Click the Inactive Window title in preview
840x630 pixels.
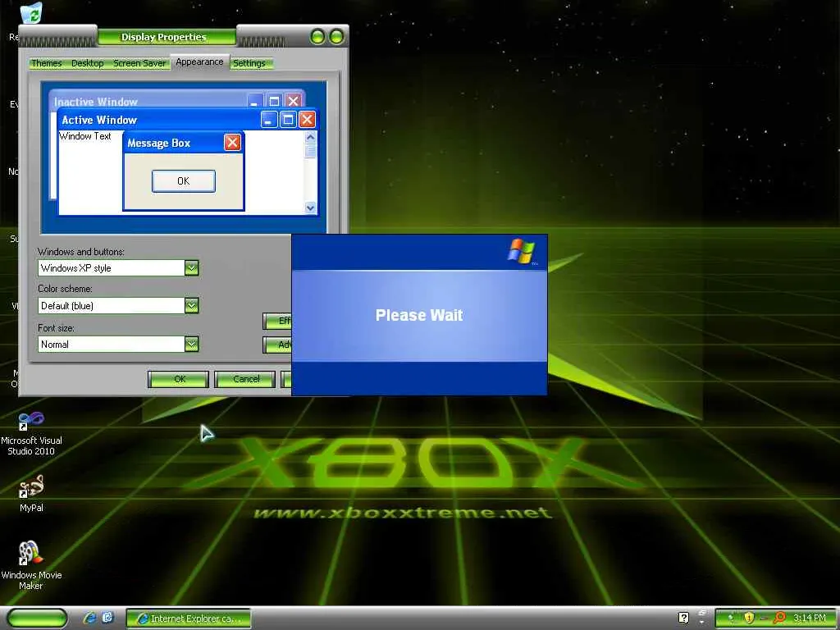tap(96, 102)
